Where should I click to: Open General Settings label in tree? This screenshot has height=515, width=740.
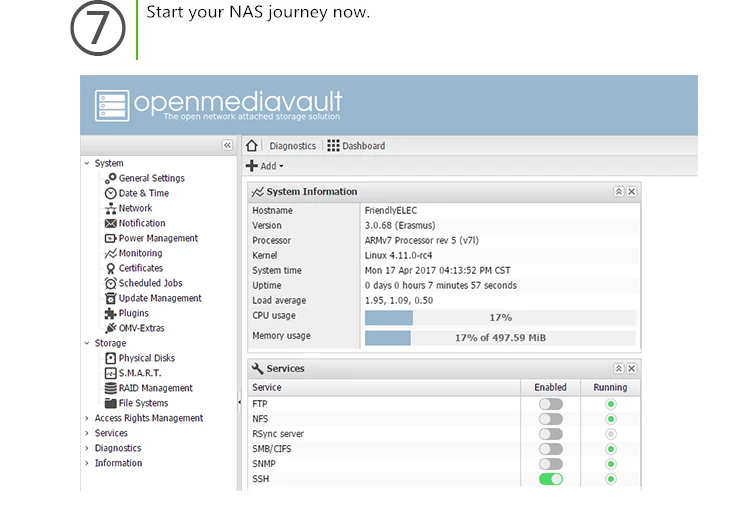click(151, 178)
